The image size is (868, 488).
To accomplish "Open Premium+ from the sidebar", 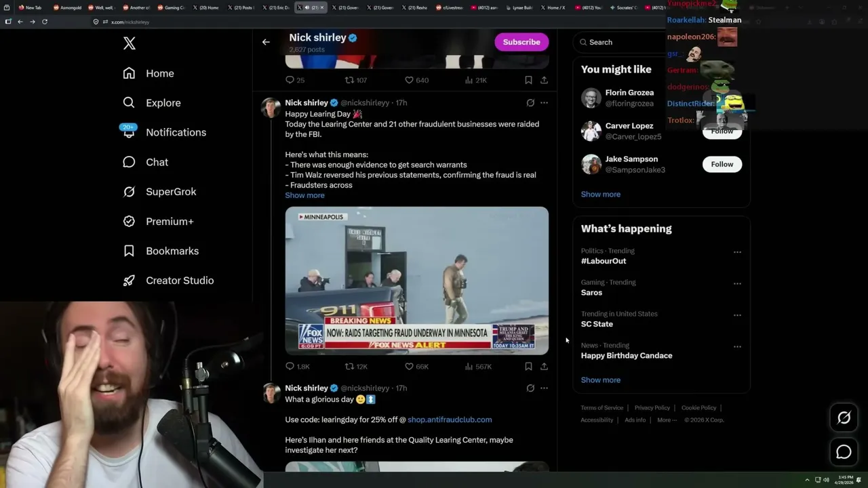I will pyautogui.click(x=158, y=221).
